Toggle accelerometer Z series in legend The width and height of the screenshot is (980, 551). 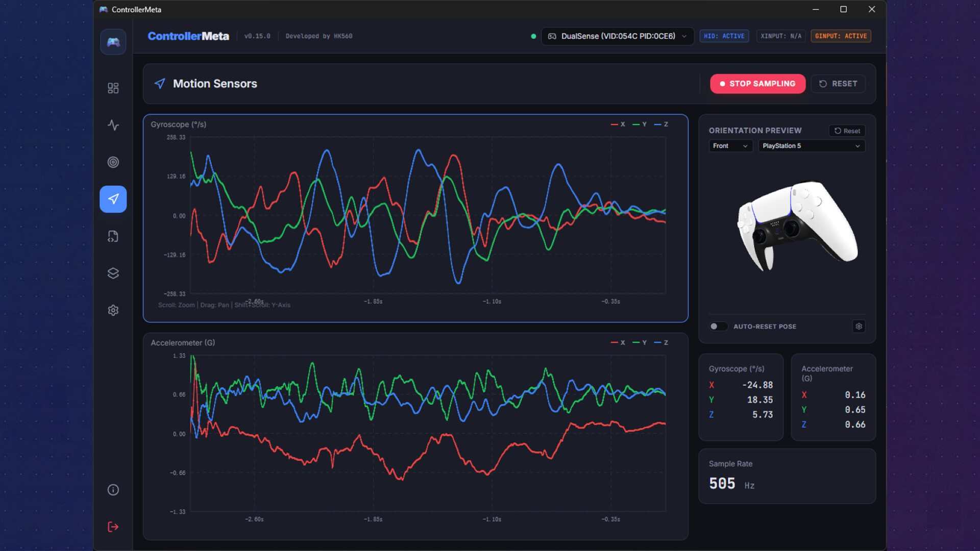pyautogui.click(x=661, y=343)
